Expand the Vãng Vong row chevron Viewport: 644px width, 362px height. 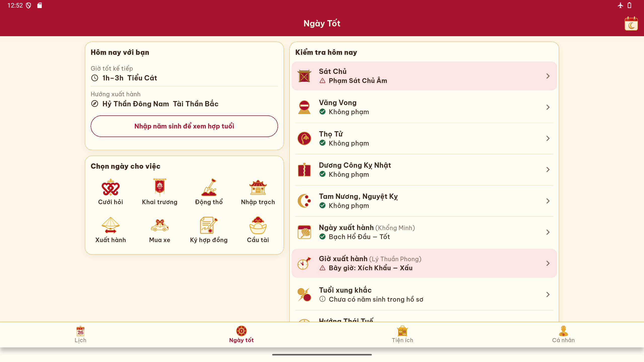[548, 107]
